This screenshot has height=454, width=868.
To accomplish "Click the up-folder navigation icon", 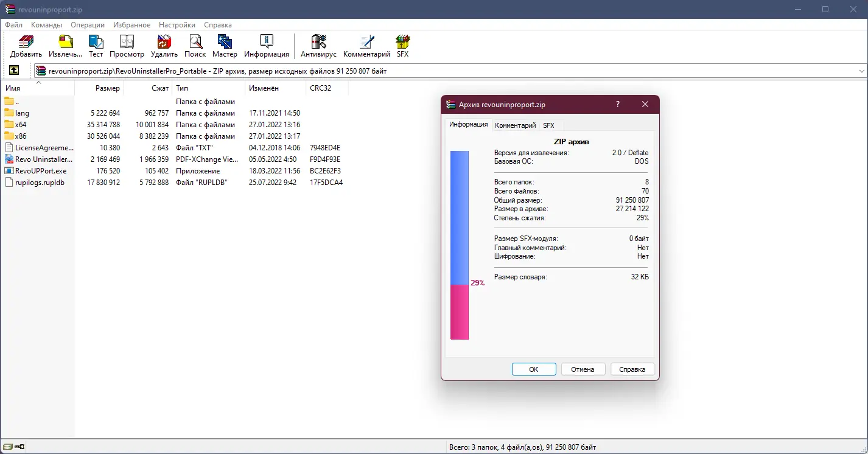I will (x=13, y=70).
